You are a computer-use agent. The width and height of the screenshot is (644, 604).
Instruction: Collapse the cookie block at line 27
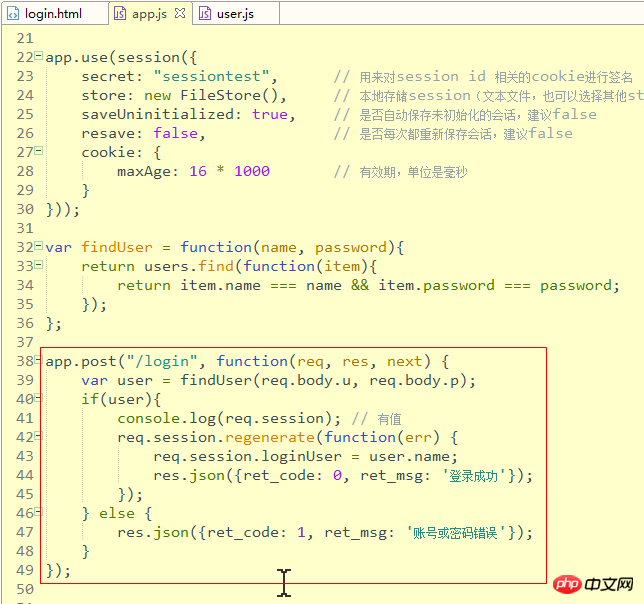39,150
